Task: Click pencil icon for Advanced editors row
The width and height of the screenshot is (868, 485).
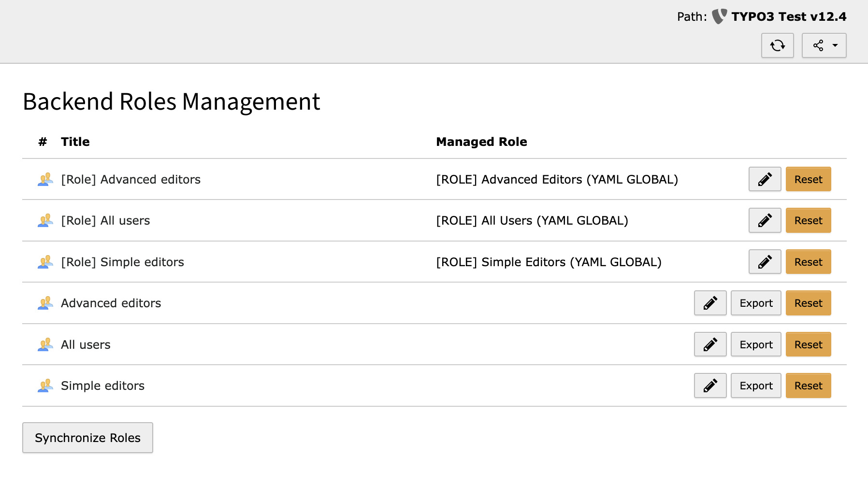Action: coord(710,303)
